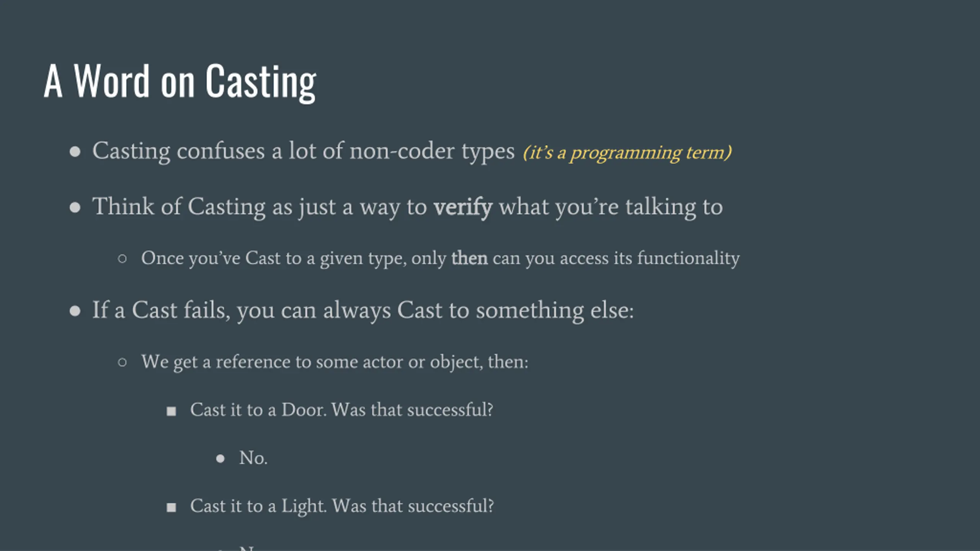The height and width of the screenshot is (551, 980).
Task: Click the slide title 'A Word on Casting'
Action: point(180,82)
